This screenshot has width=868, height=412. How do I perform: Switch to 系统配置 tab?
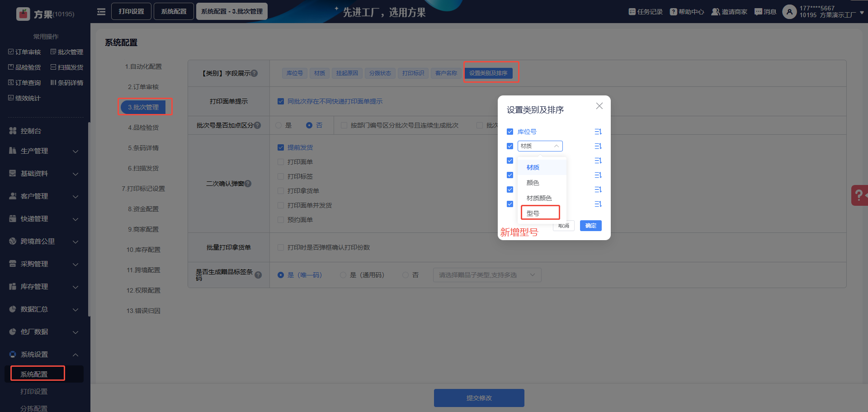(x=174, y=11)
